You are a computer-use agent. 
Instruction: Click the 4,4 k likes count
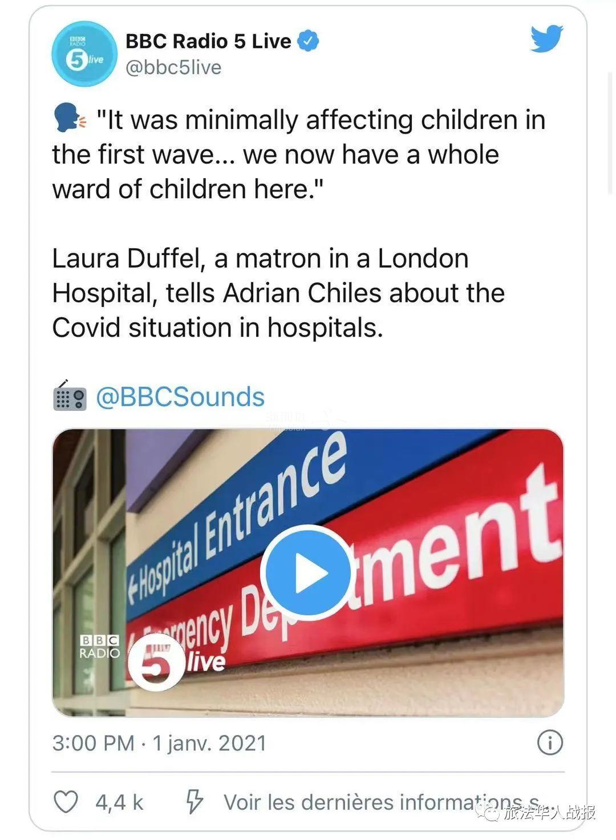point(119,802)
